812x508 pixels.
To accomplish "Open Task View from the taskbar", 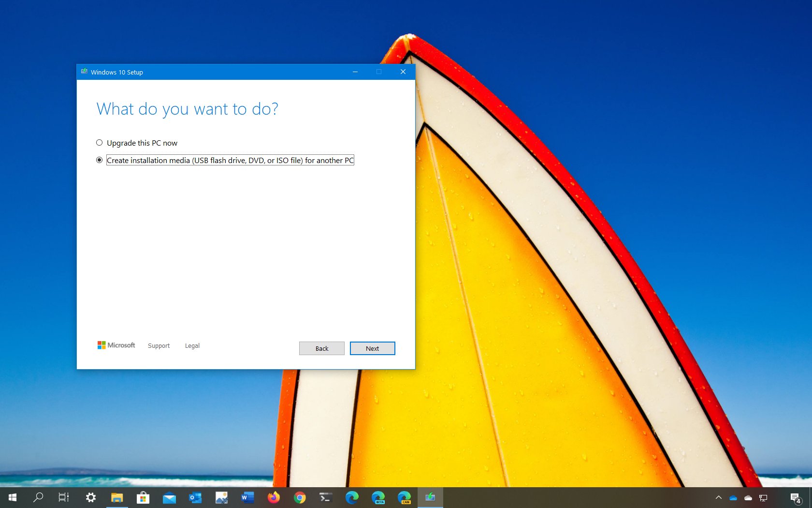I will (x=64, y=497).
